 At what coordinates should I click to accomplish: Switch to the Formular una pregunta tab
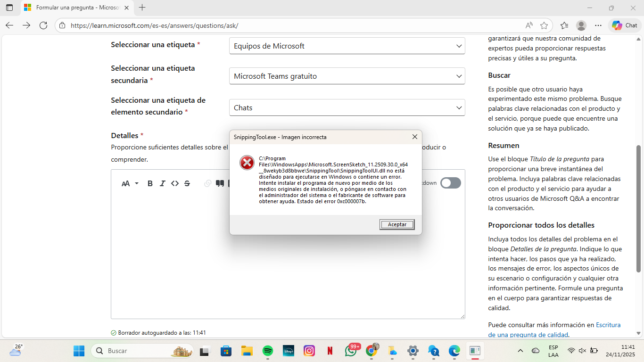[x=71, y=8]
